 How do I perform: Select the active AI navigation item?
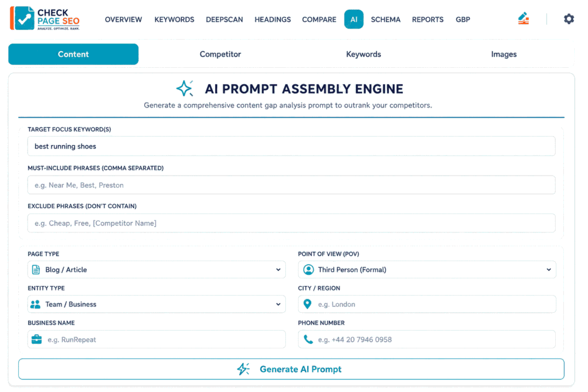354,19
